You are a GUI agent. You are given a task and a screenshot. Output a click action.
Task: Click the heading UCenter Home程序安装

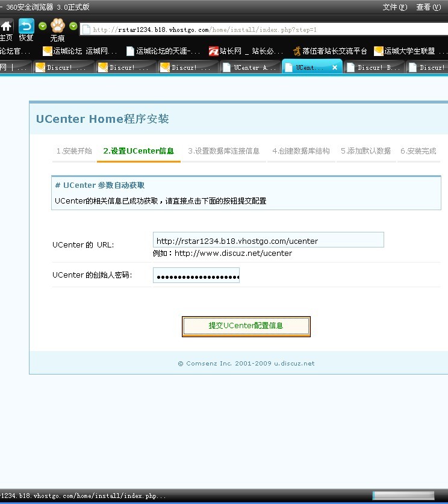click(x=102, y=119)
